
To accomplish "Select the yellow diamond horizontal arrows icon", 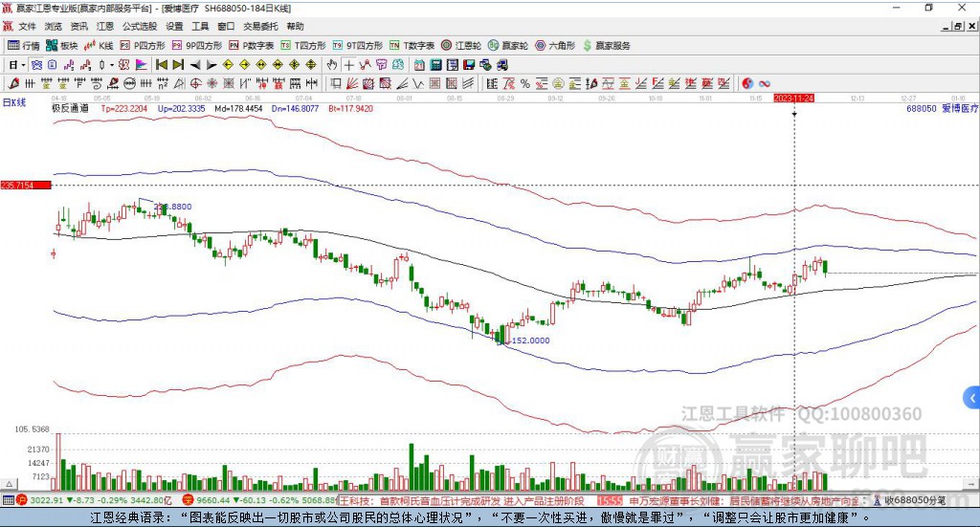I will 261,65.
